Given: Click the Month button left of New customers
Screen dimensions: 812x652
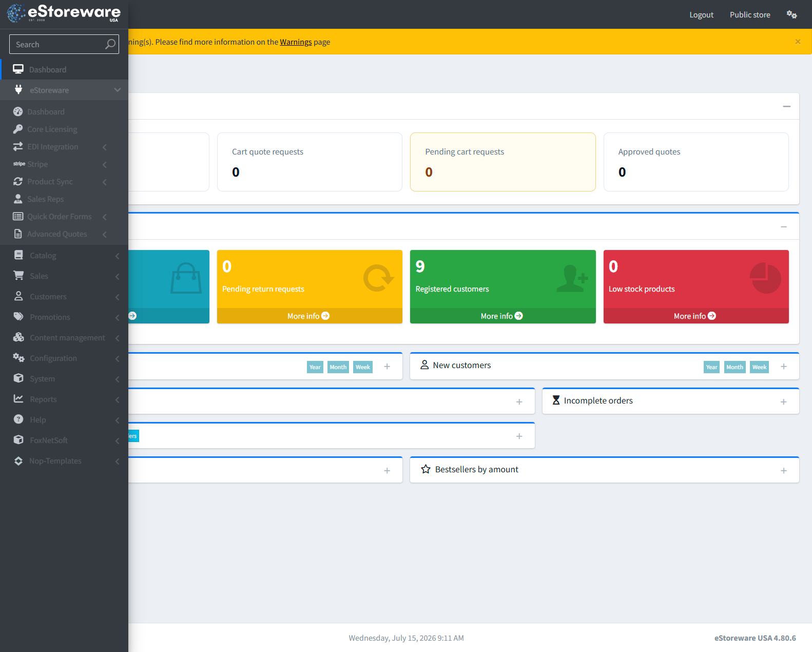Looking at the screenshot, I should pos(338,367).
